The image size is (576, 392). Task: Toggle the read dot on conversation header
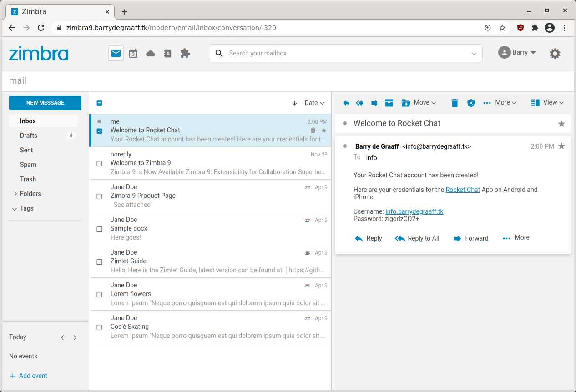pyautogui.click(x=345, y=123)
